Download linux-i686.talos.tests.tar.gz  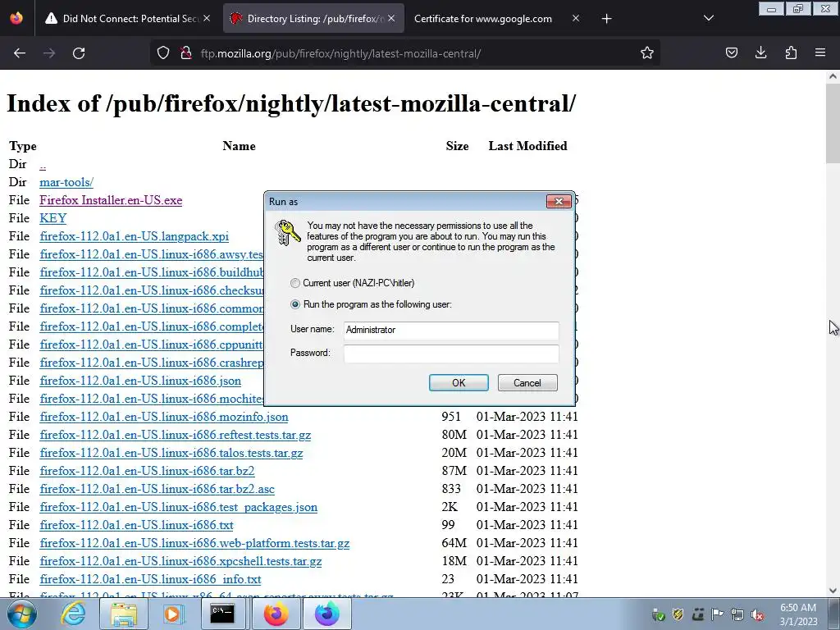(171, 453)
